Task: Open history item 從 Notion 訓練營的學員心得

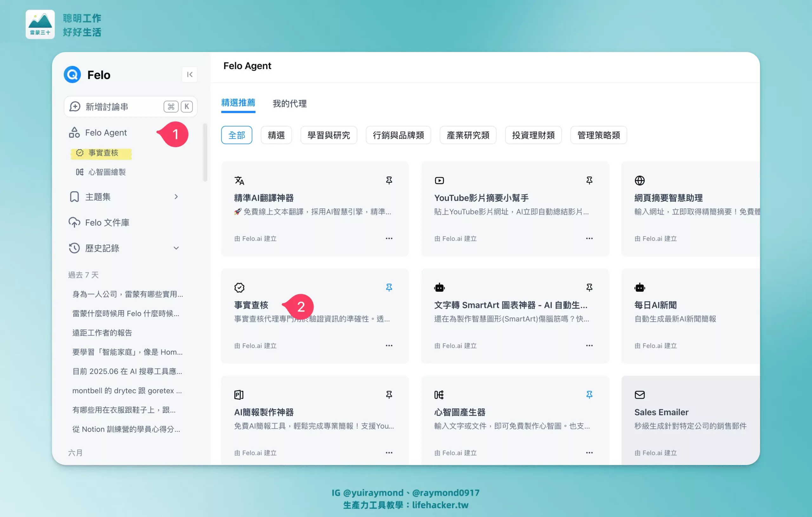Action: coord(126,429)
